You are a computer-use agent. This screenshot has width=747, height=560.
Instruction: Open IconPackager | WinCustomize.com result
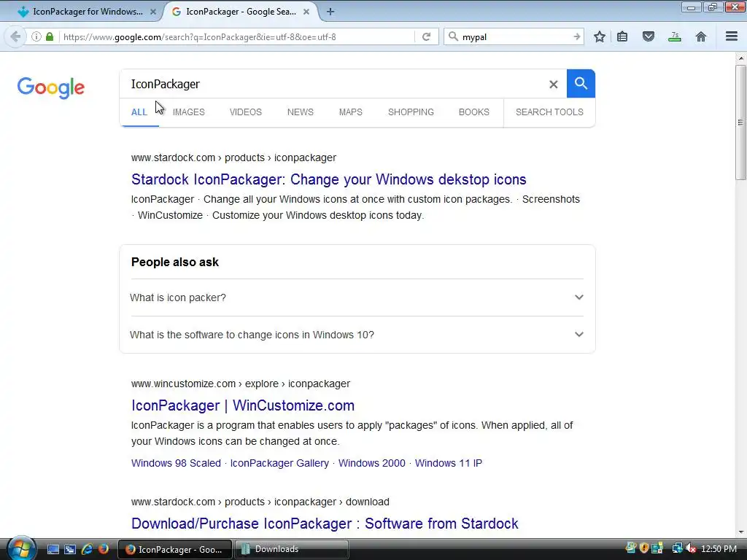coord(243,405)
